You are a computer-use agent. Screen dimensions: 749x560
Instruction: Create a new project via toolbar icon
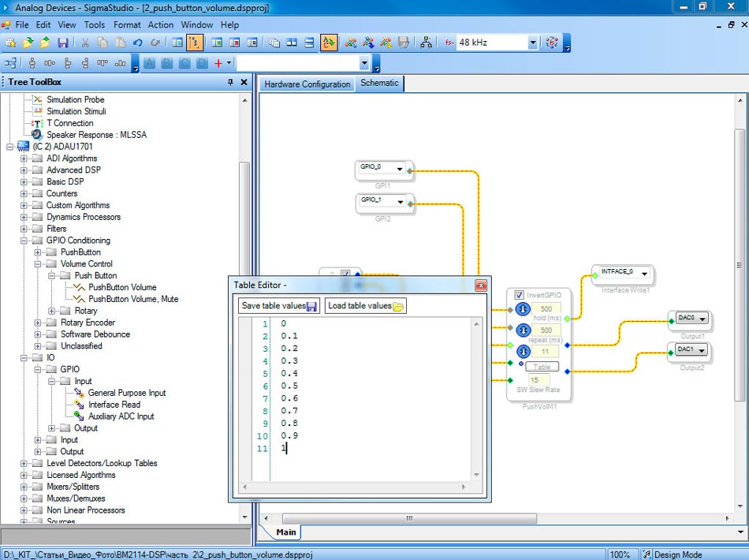(x=10, y=43)
